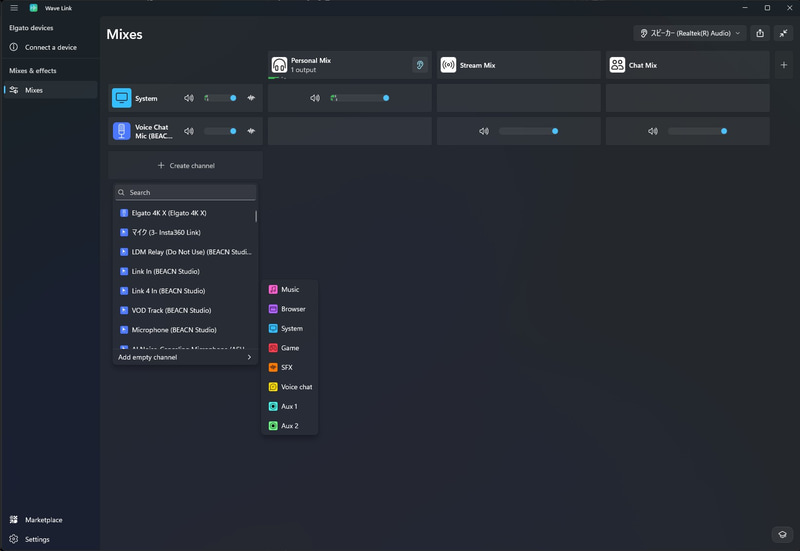Image resolution: width=800 pixels, height=551 pixels.
Task: Click the Chat Mix people icon
Action: coord(617,65)
